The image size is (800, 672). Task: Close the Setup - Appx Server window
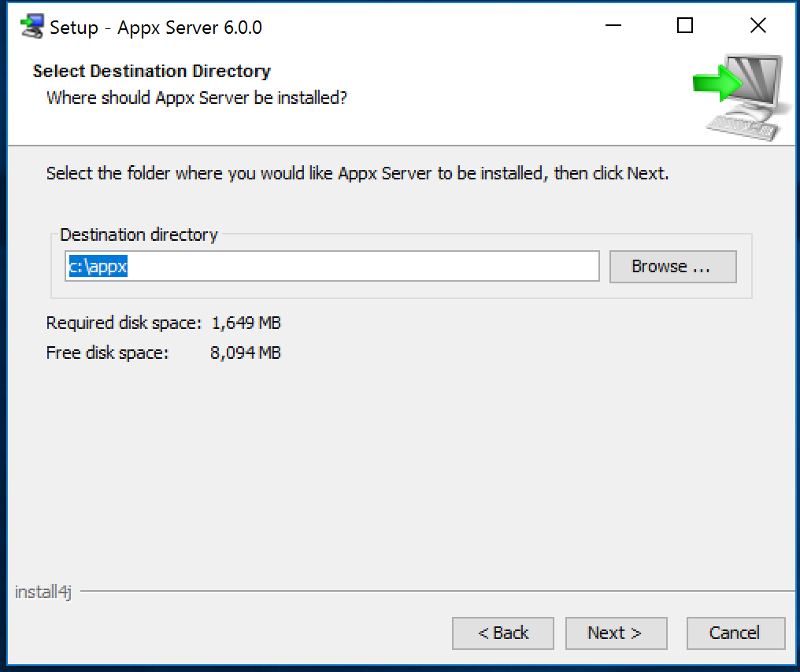pos(758,25)
